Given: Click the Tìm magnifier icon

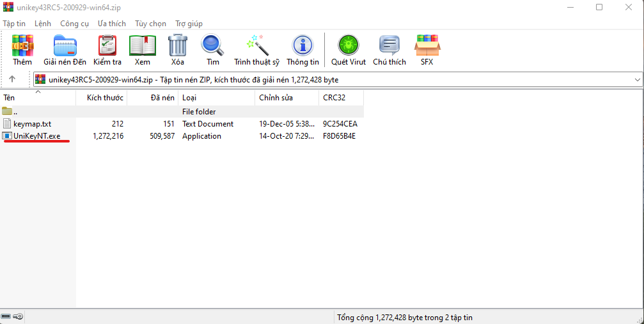Looking at the screenshot, I should [x=212, y=46].
